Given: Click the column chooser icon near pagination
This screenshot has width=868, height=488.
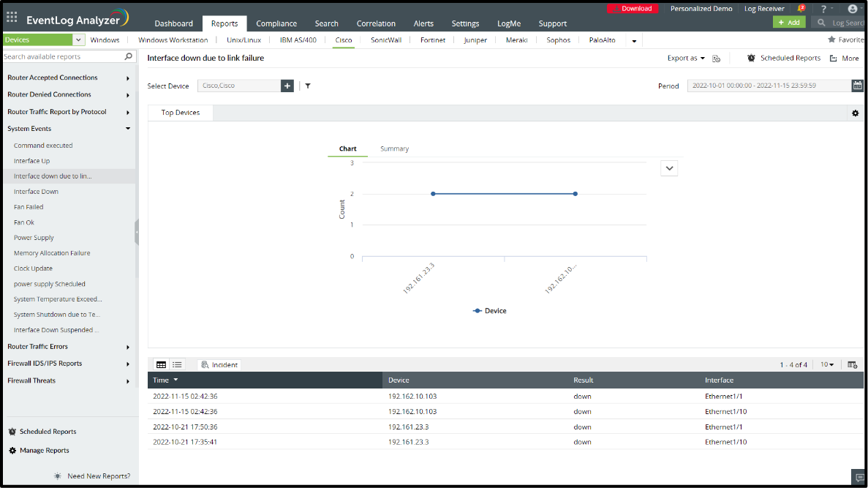Looking at the screenshot, I should 852,364.
